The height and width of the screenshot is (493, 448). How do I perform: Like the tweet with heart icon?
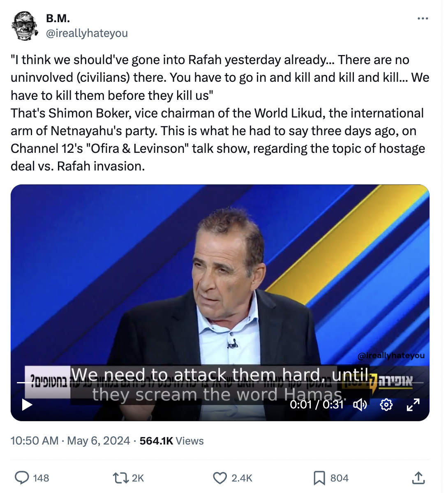click(220, 478)
